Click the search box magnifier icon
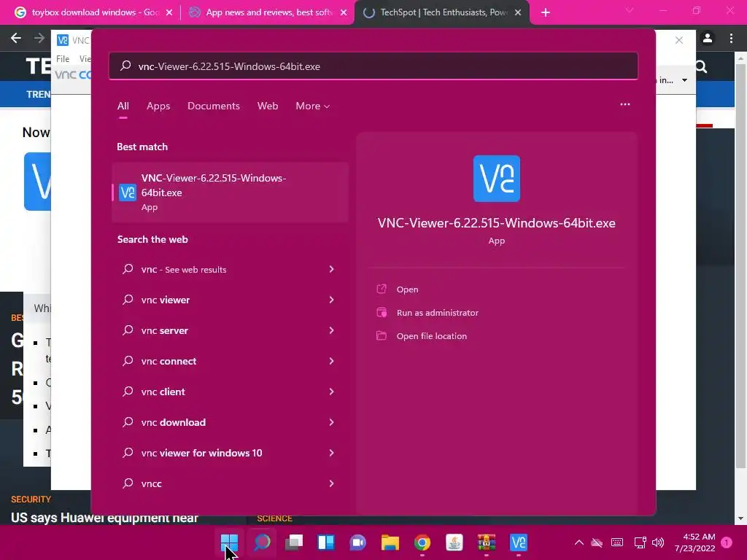This screenshot has width=747, height=560. point(125,66)
